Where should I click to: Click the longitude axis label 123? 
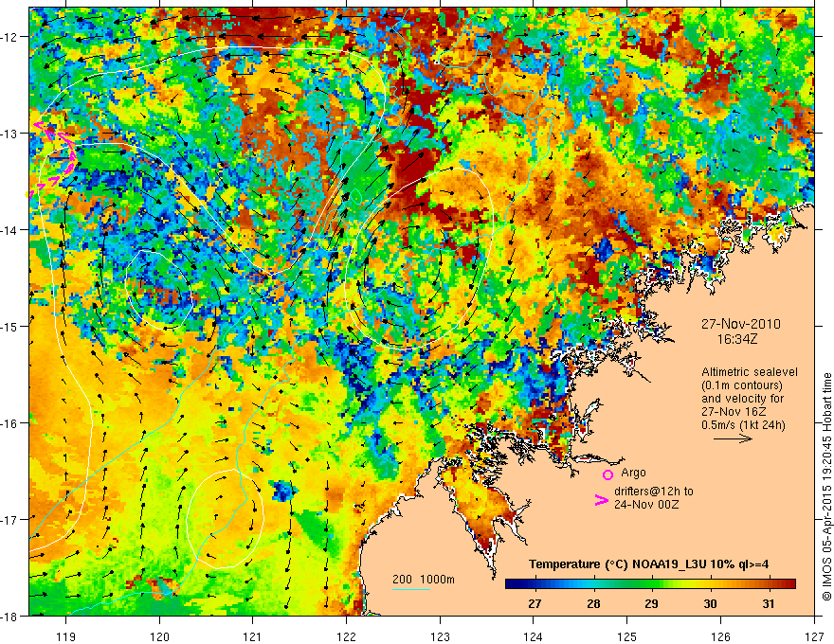[x=440, y=636]
